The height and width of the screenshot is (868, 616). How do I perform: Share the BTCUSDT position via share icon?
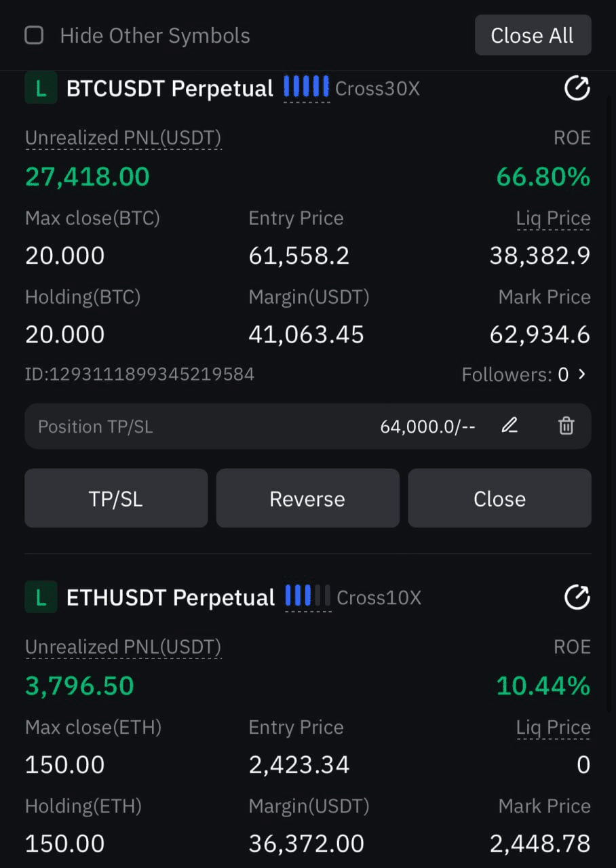point(577,88)
